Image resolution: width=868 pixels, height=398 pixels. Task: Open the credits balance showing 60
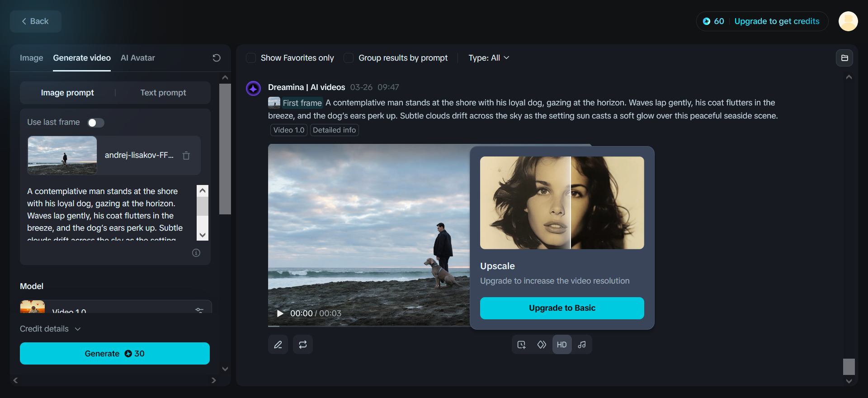(713, 21)
